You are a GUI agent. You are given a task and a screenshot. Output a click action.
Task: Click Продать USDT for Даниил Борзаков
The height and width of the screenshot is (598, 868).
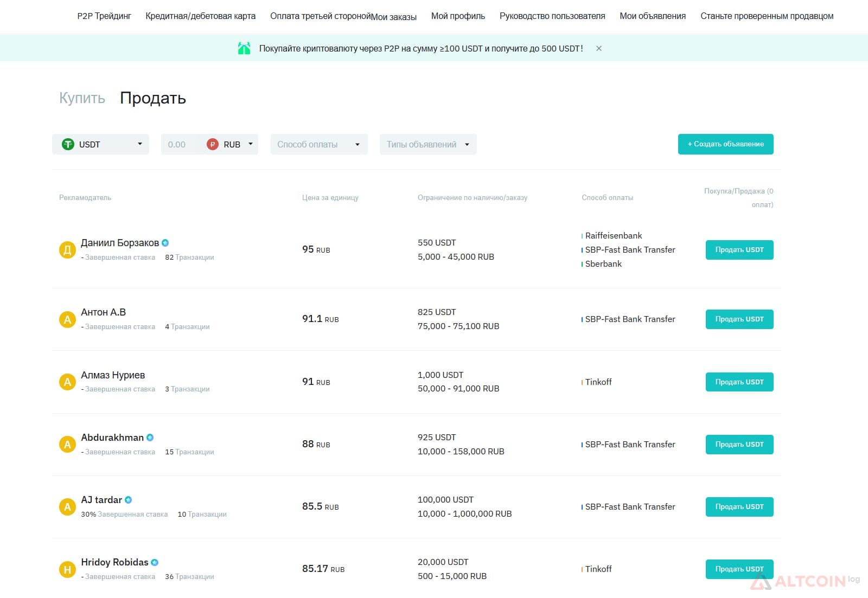point(739,250)
